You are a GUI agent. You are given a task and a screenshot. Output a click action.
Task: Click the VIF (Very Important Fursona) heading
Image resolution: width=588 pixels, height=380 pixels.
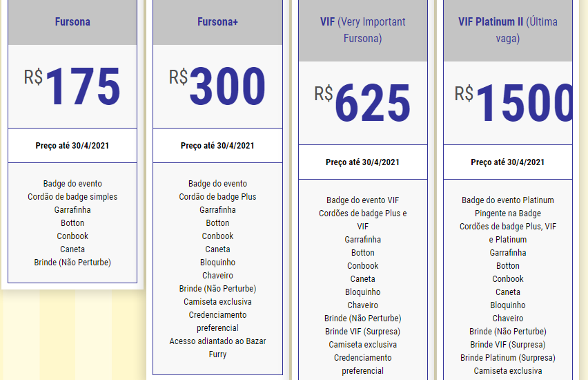[x=363, y=30]
